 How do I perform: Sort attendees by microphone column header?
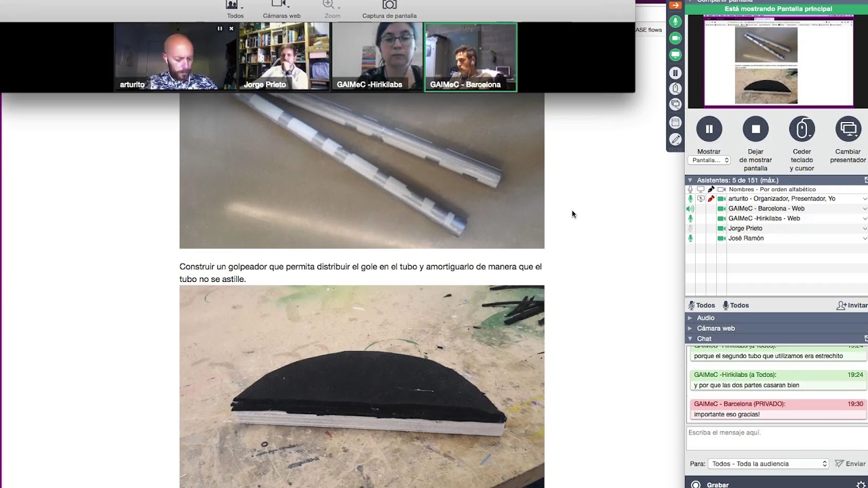coord(690,190)
